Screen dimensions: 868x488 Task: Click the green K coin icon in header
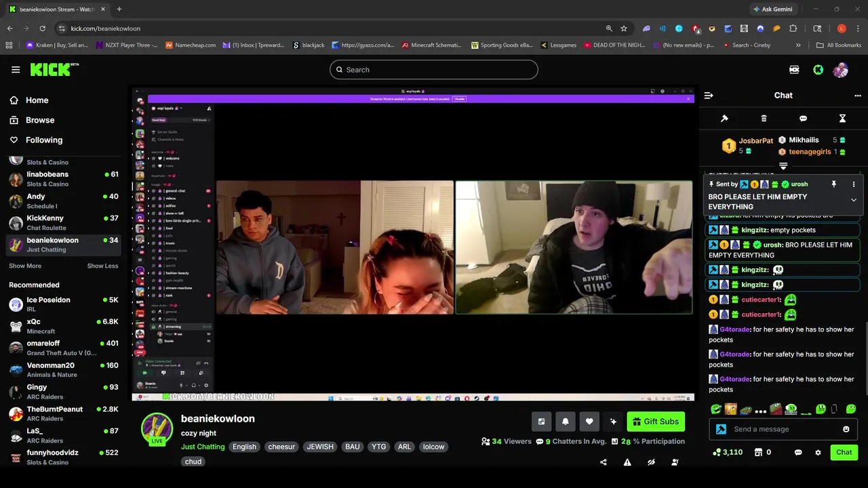coord(818,70)
